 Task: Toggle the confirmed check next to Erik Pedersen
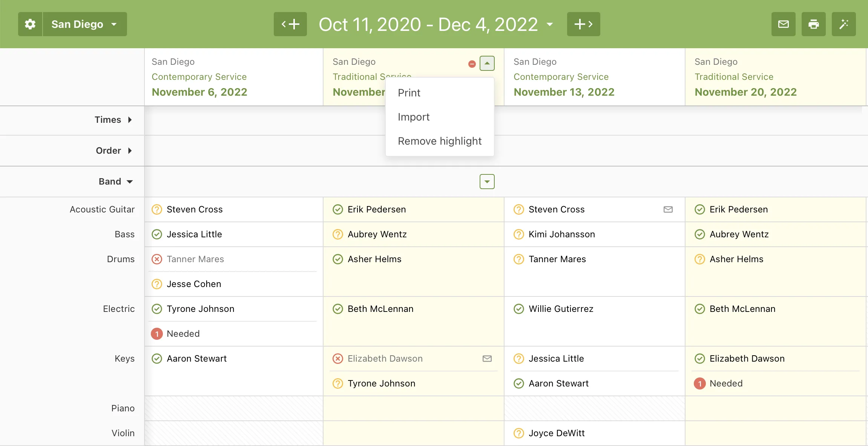pyautogui.click(x=337, y=209)
